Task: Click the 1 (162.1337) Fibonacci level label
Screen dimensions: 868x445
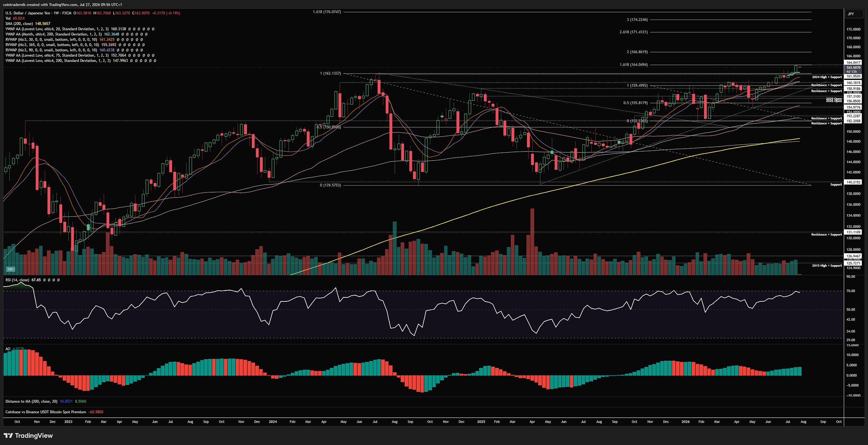Action: click(330, 73)
